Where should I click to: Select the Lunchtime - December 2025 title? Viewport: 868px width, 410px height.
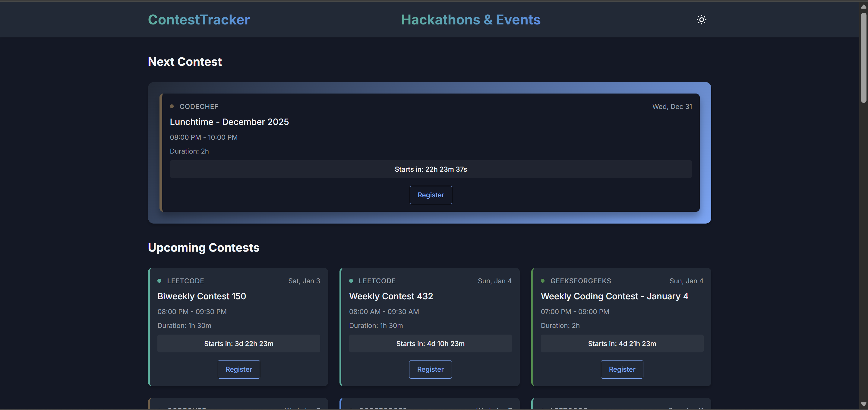click(229, 122)
